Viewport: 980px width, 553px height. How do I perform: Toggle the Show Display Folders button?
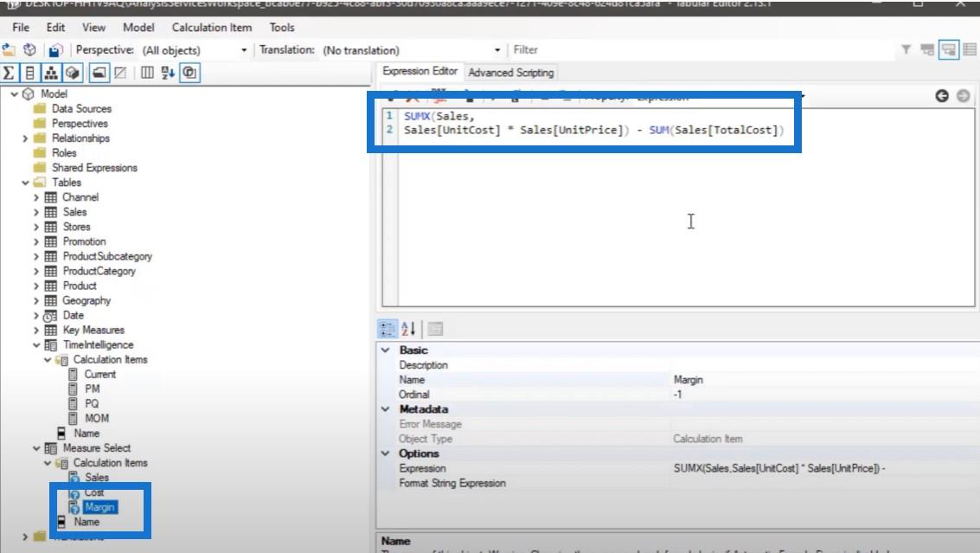pos(99,73)
